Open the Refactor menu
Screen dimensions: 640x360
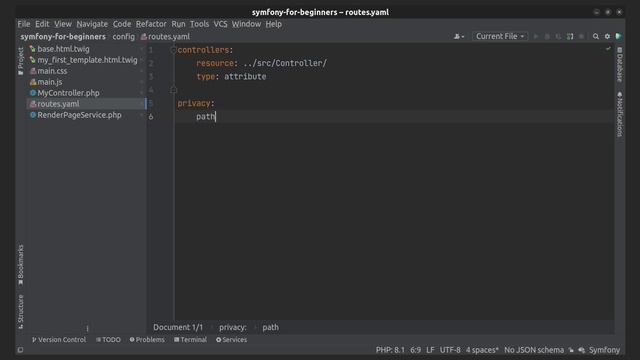coord(151,24)
